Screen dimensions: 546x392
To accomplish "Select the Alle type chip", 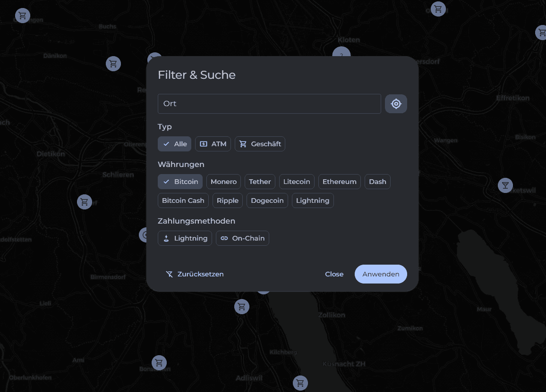I will [174, 144].
